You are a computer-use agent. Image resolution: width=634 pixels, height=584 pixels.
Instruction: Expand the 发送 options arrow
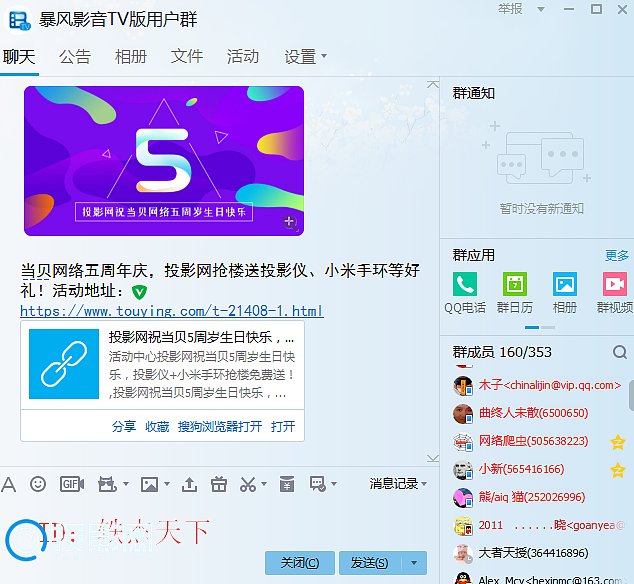click(x=414, y=563)
